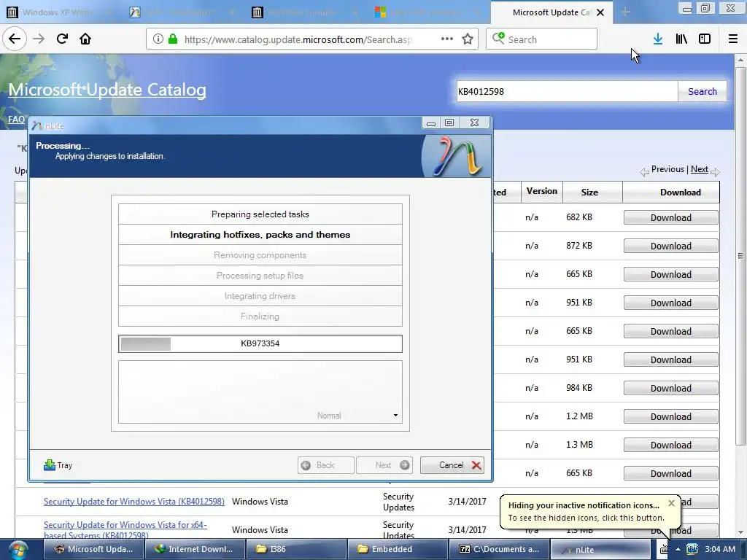Open Security Update for Windows Vista (KB4012598) link
The image size is (747, 560).
pos(134,502)
